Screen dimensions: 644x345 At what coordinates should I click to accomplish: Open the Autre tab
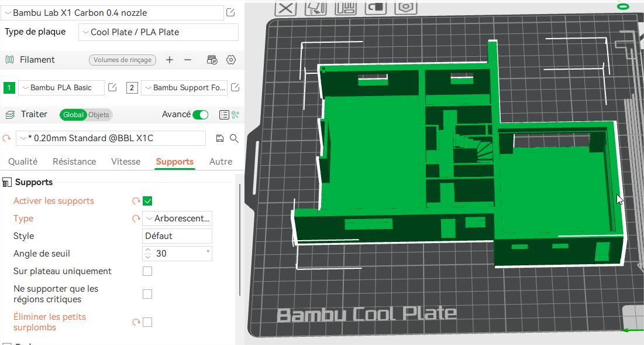pos(221,162)
